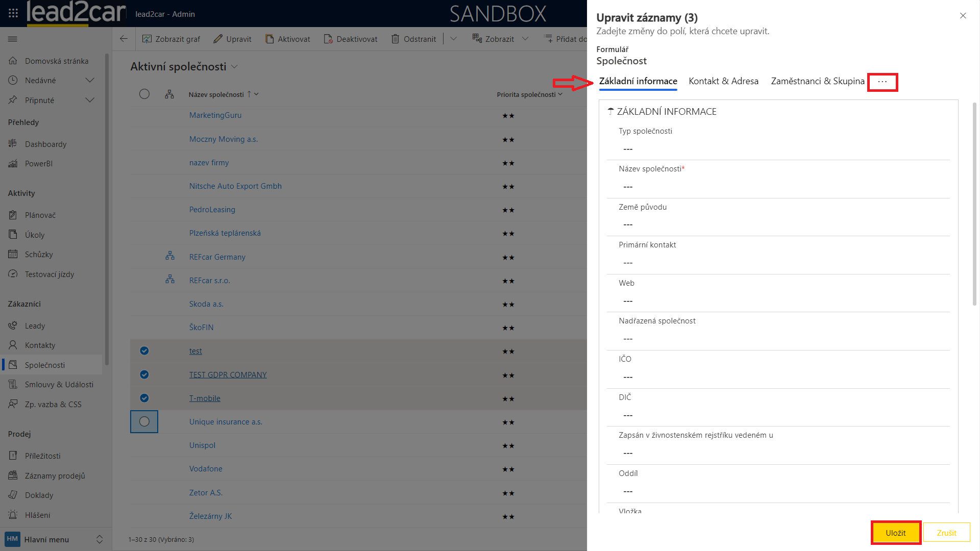Uncheck the T-mobile row checkbox
The height and width of the screenshot is (551, 980).
[144, 398]
